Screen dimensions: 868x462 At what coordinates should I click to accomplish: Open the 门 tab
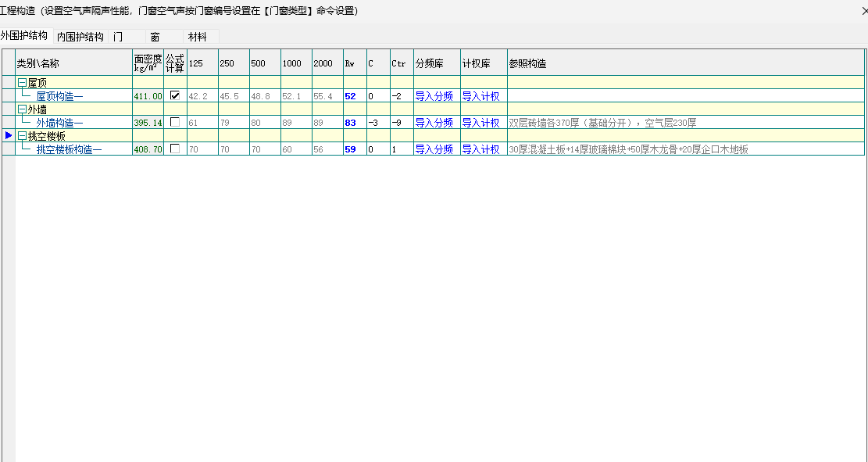(118, 37)
